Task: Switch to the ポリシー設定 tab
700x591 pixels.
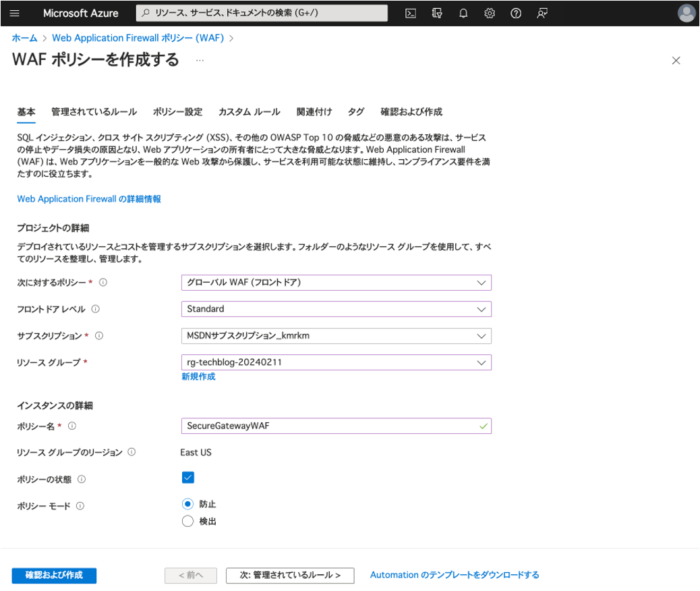Action: click(177, 112)
